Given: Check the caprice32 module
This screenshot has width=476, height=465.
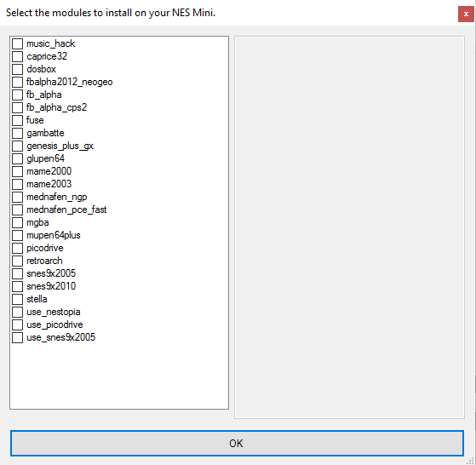Looking at the screenshot, I should tap(17, 56).
